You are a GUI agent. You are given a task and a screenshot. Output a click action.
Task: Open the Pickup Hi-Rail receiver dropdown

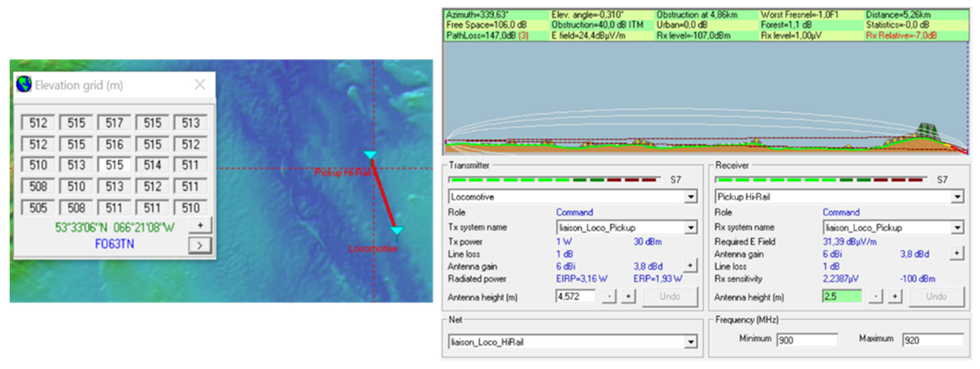[x=957, y=197]
